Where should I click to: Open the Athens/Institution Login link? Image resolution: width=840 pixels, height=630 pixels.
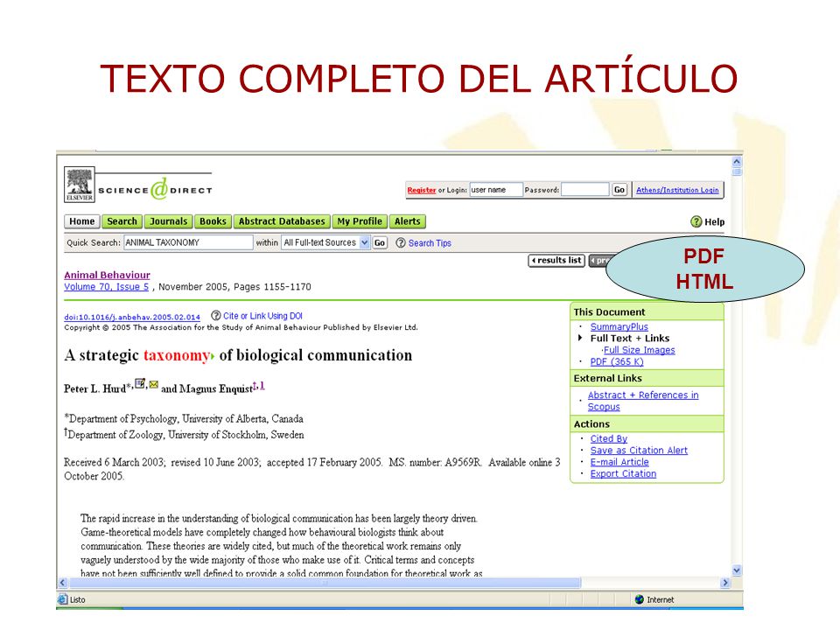tap(677, 190)
